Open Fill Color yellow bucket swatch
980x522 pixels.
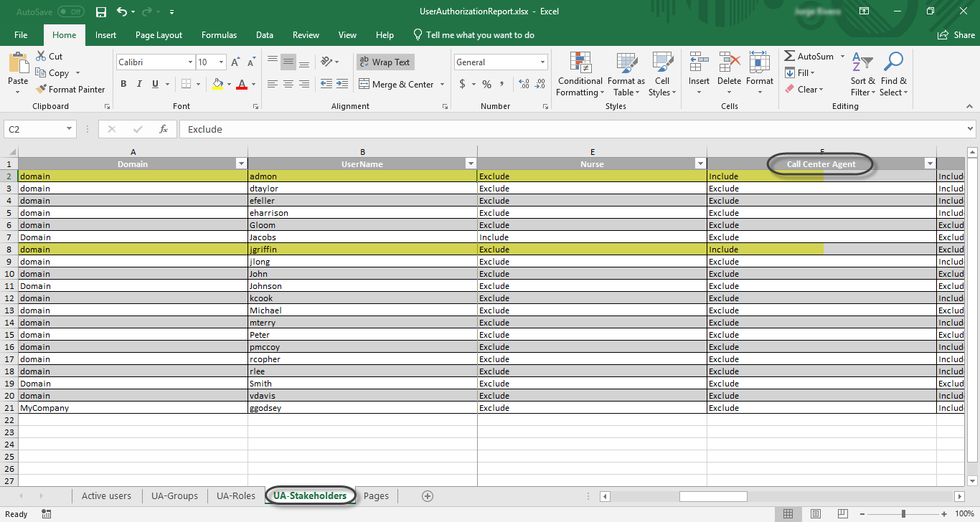pyautogui.click(x=218, y=84)
